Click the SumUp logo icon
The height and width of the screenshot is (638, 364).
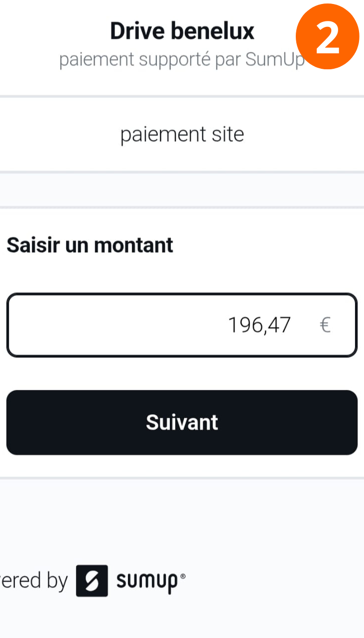[x=92, y=581]
